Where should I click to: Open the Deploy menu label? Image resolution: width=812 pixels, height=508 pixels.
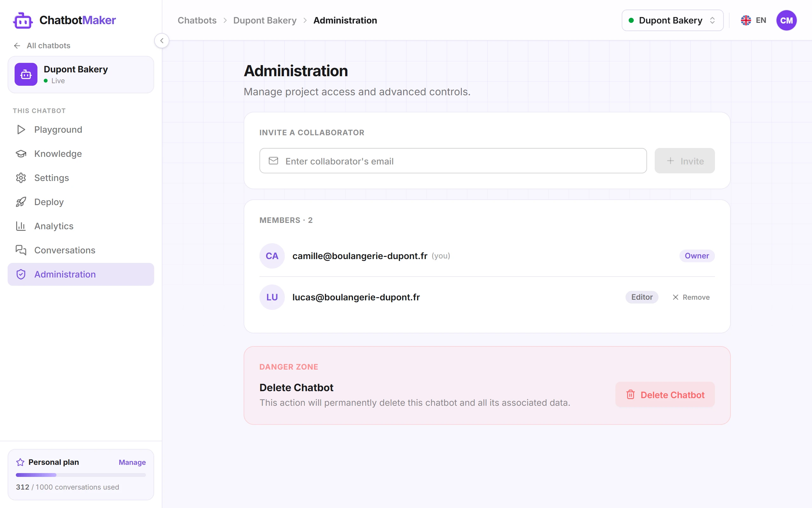tap(49, 202)
